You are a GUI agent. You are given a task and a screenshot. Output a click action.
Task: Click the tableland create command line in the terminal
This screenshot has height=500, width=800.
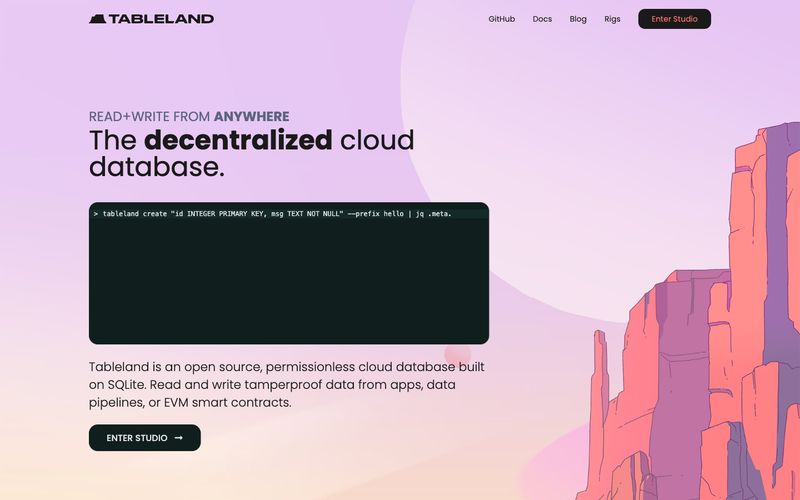pyautogui.click(x=272, y=214)
